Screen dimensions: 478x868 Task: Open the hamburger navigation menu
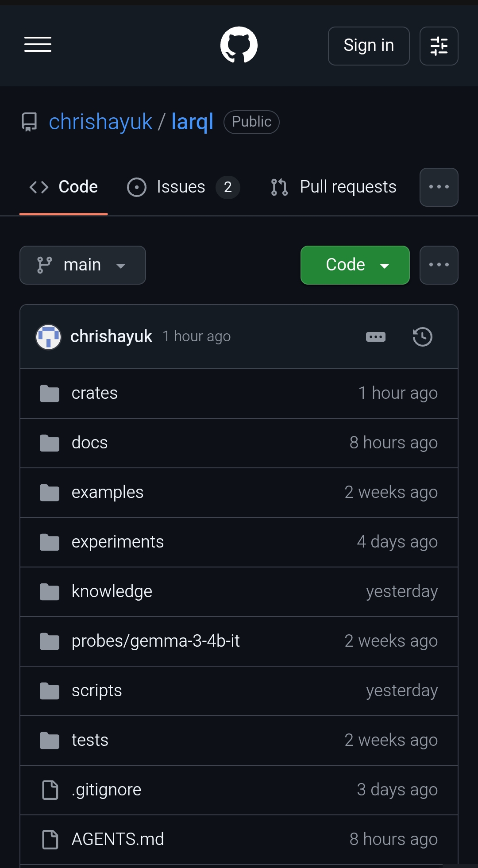coord(38,45)
